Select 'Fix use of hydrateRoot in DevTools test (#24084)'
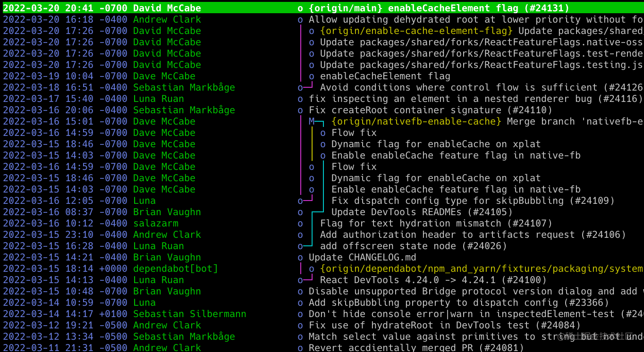The height and width of the screenshot is (352, 644). coord(445,325)
